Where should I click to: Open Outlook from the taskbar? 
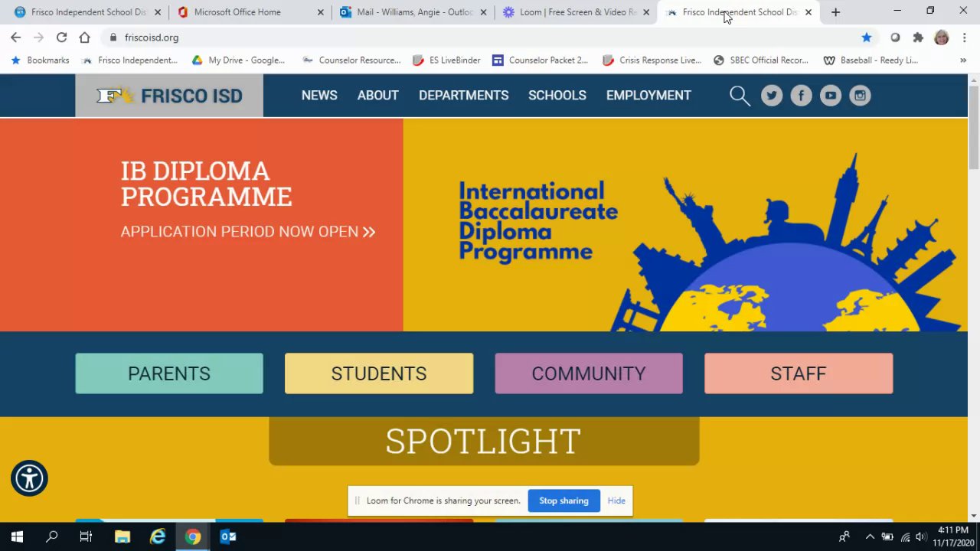(x=228, y=536)
